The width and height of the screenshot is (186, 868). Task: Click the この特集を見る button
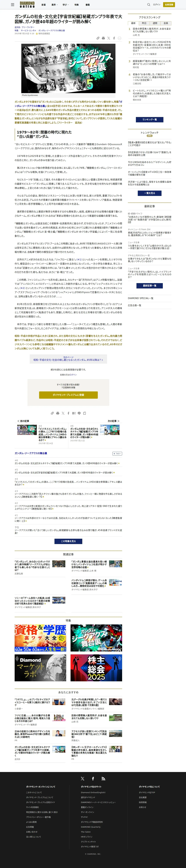click(x=68, y=541)
